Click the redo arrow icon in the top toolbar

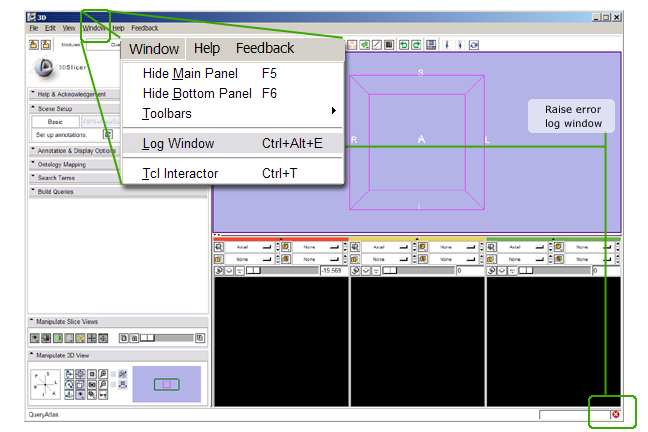coord(416,45)
